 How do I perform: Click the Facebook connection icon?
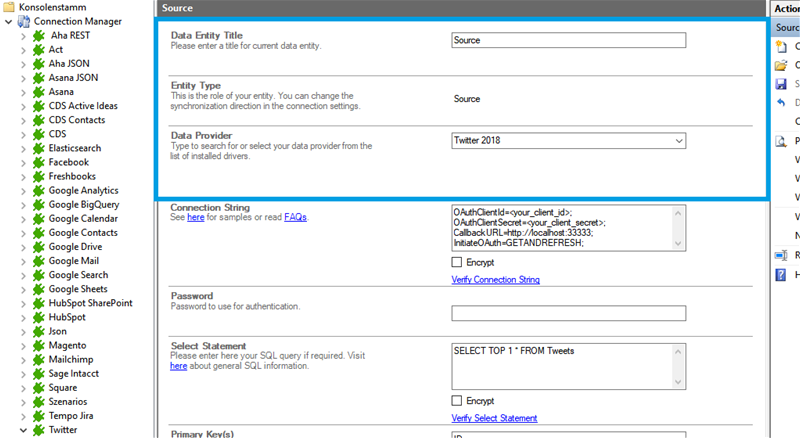click(38, 162)
